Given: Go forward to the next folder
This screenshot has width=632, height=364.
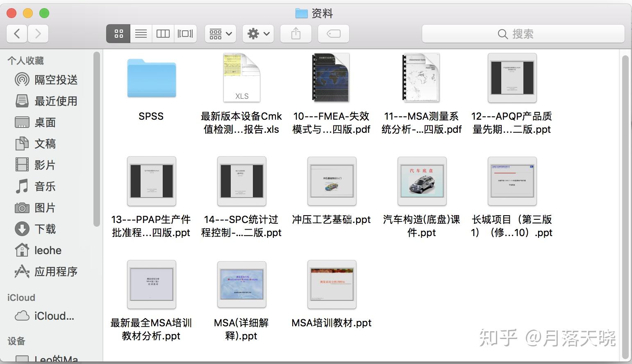Looking at the screenshot, I should (38, 34).
